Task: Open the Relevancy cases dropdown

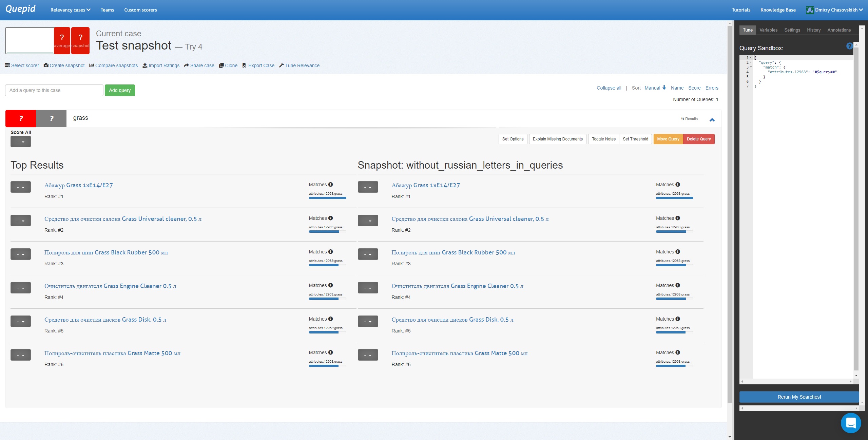Action: [x=70, y=10]
